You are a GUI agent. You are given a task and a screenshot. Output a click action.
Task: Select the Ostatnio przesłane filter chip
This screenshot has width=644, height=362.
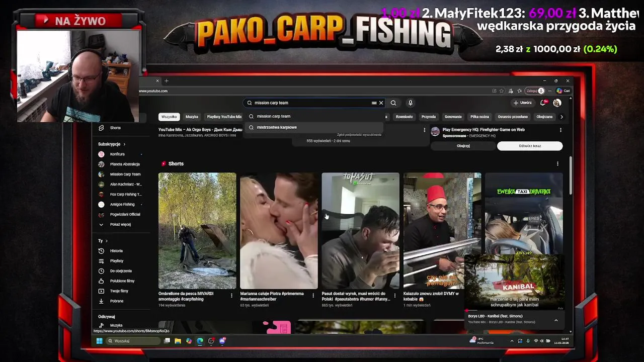click(513, 117)
